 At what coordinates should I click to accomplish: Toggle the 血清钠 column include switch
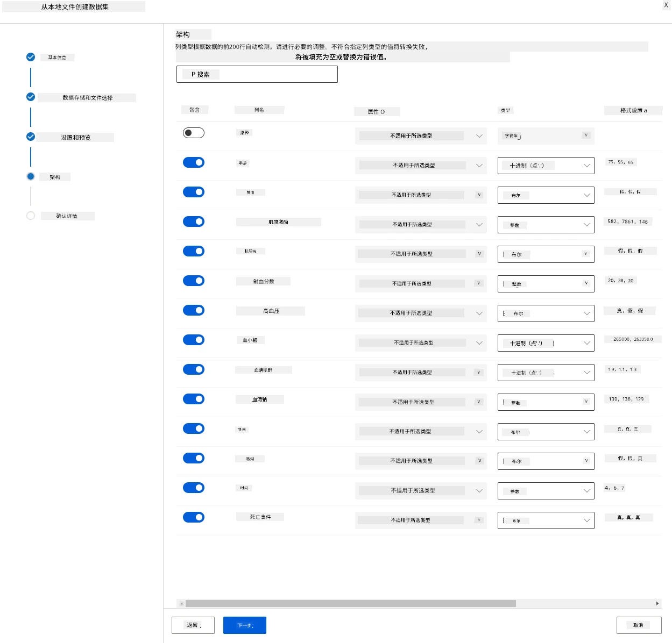coord(194,399)
